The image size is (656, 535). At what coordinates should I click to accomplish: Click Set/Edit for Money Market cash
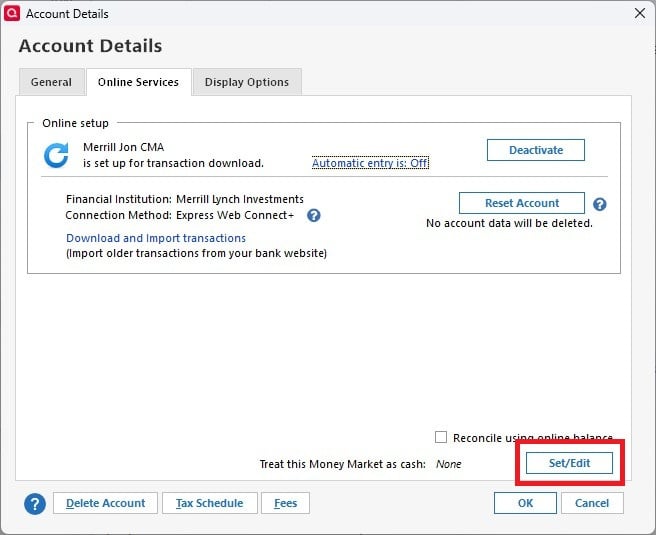(569, 463)
